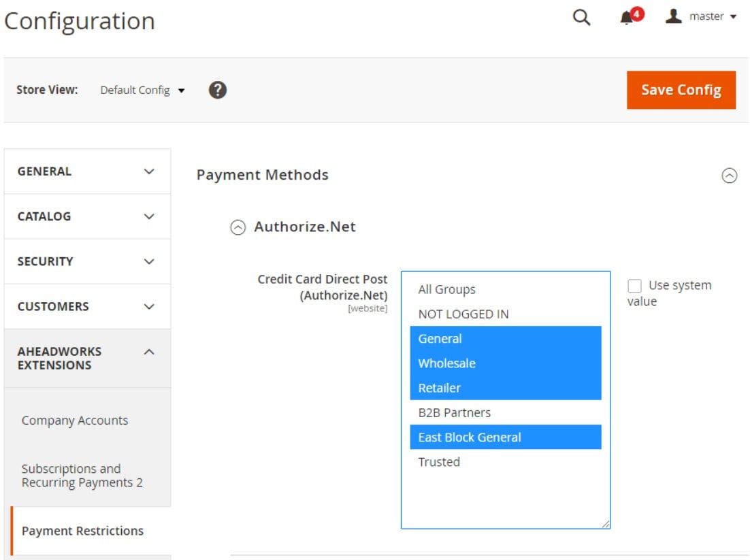Collapse the Payment Methods section

point(729,176)
